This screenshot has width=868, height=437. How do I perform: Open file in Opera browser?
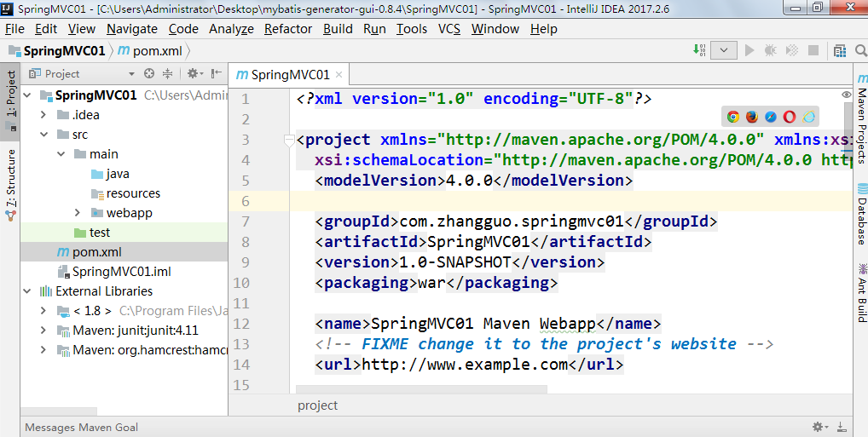(x=790, y=117)
